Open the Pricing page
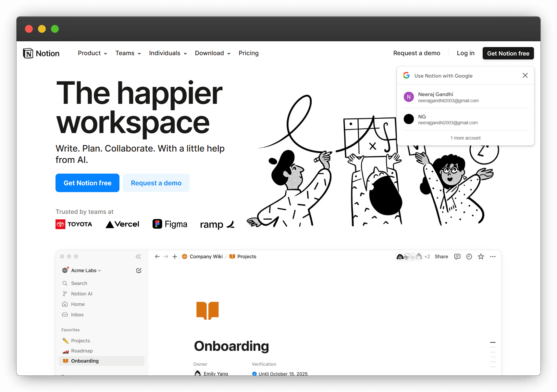Image resolution: width=557 pixels, height=392 pixels. (x=249, y=53)
